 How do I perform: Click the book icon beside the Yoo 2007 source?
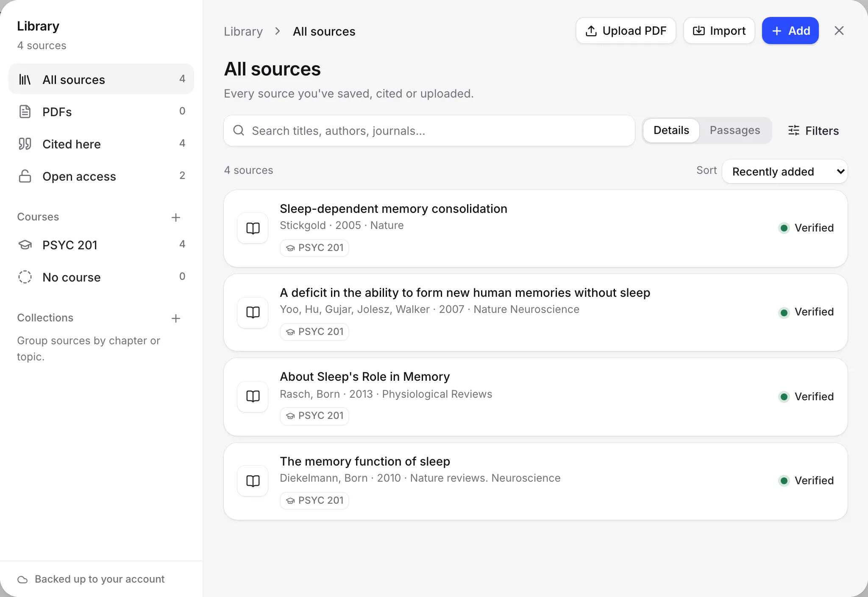[253, 312]
